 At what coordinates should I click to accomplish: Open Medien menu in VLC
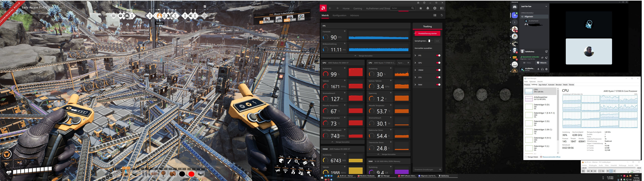584,166
